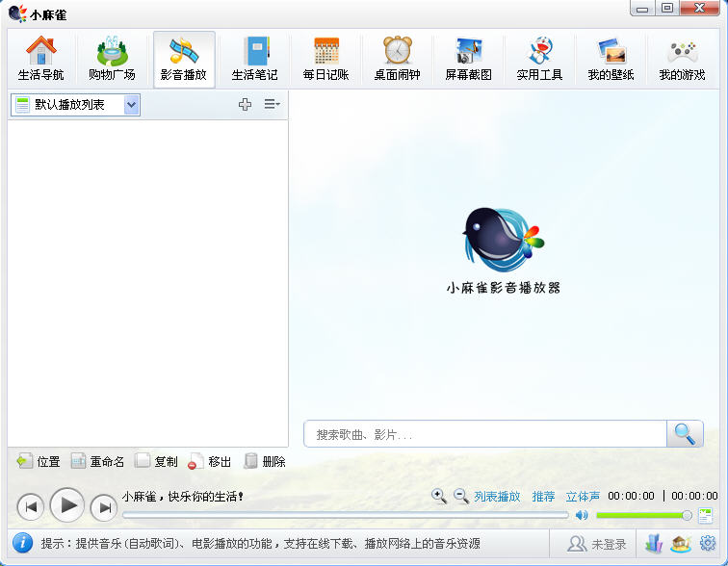Change the 列表播放 playback mode
Screen dimensions: 728x566
(497, 497)
